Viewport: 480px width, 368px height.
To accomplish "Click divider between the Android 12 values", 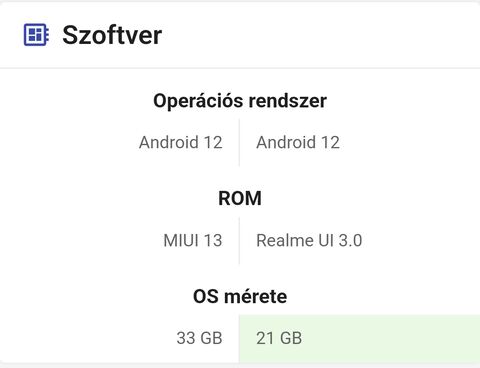I will tap(239, 142).
